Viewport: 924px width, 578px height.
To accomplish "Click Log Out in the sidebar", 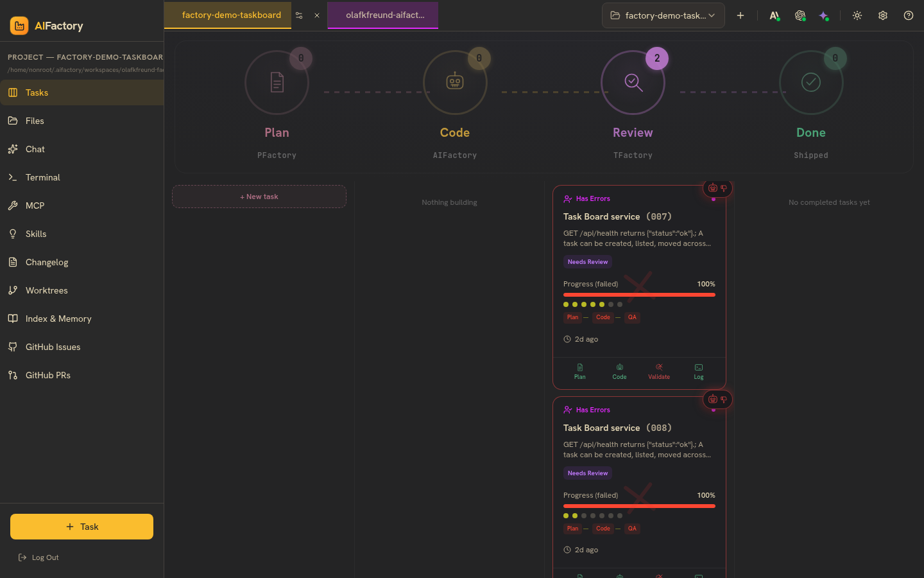I will pos(38,557).
